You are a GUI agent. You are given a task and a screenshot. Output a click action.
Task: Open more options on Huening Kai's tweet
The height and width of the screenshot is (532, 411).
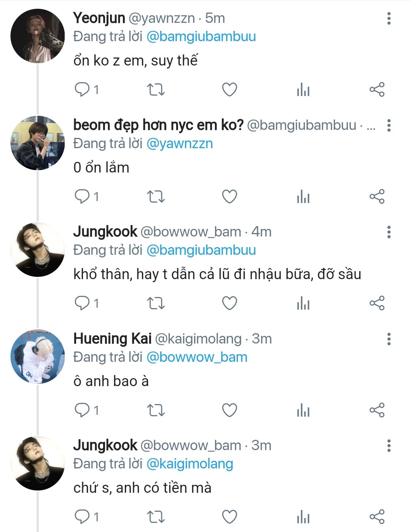pos(389,339)
